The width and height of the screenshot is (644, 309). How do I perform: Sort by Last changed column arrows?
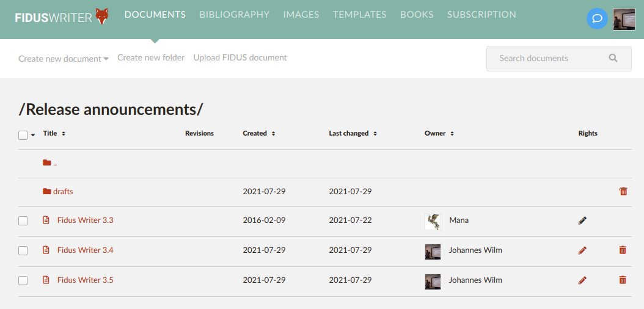coord(375,133)
